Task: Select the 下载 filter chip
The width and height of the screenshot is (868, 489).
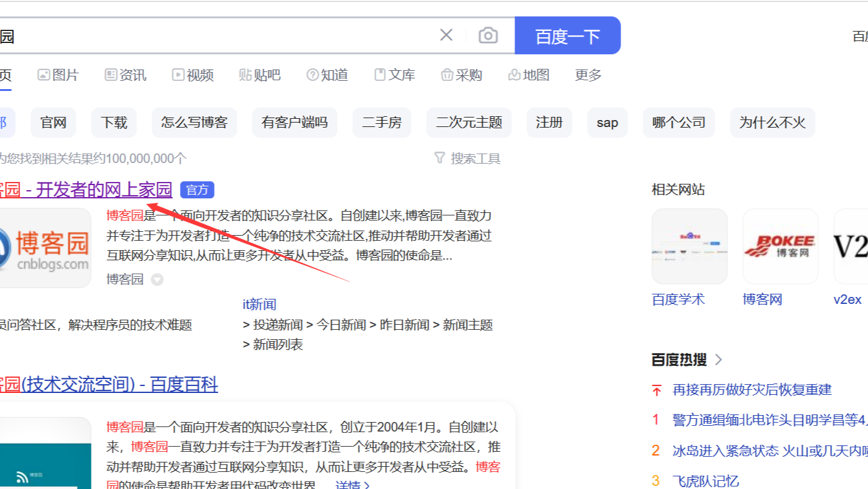Action: click(114, 123)
